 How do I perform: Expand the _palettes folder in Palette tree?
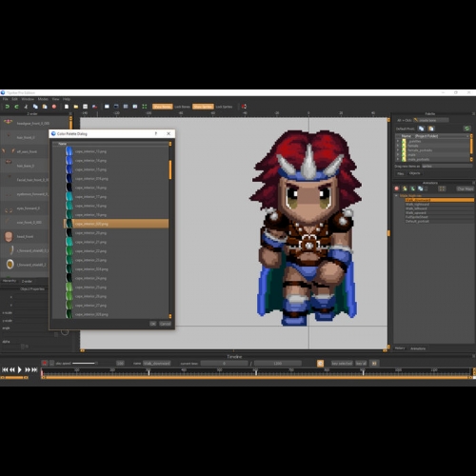point(398,141)
